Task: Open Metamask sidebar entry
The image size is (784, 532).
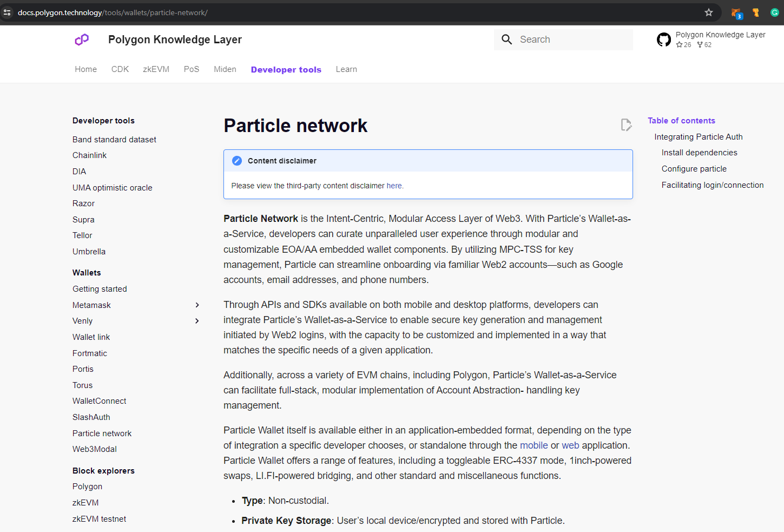Action: pyautogui.click(x=91, y=305)
